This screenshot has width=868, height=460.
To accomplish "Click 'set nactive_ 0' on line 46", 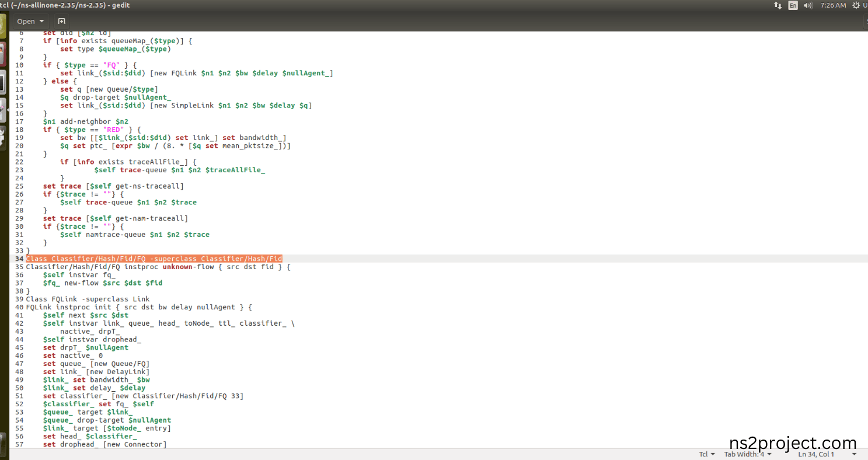I will pyautogui.click(x=73, y=356).
